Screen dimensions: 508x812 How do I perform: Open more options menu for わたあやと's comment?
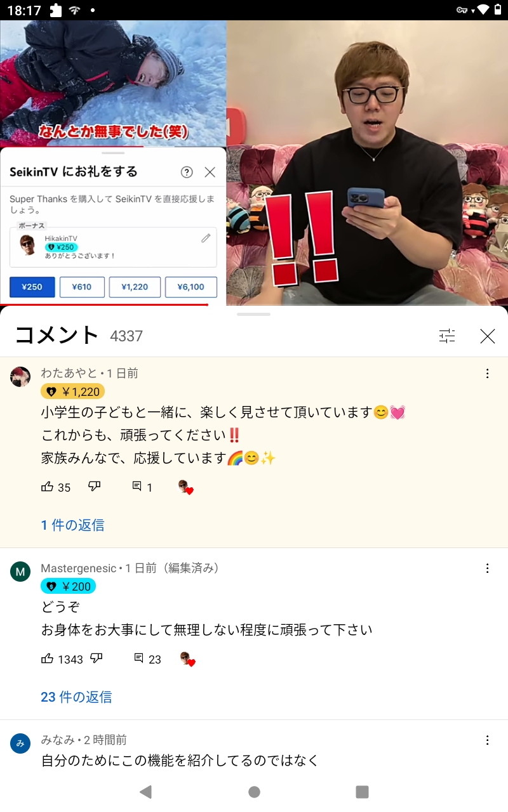(x=488, y=374)
